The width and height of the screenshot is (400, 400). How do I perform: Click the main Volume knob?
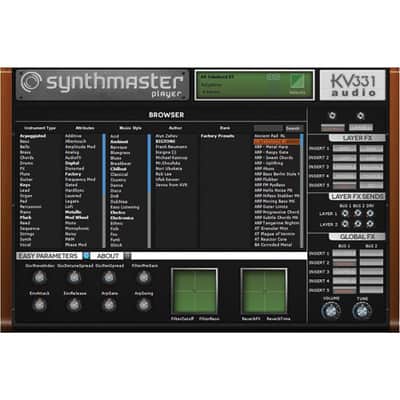331,311
